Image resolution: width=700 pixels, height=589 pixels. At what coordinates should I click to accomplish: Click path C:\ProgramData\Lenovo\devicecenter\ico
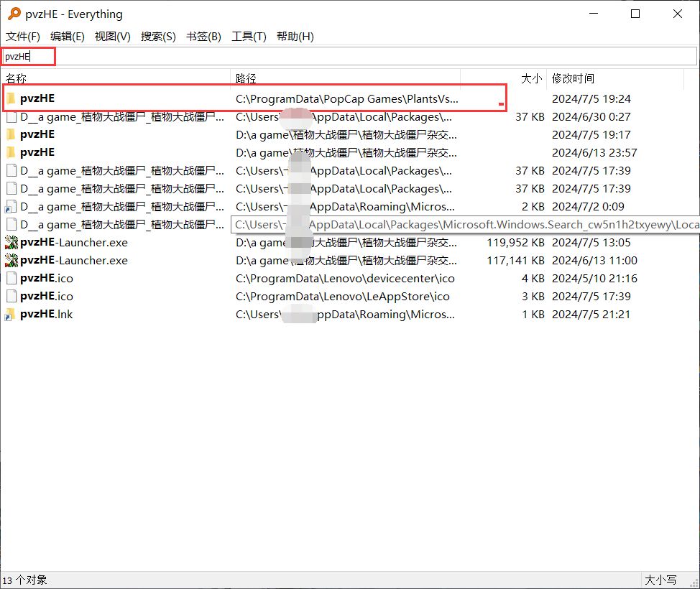pos(345,279)
